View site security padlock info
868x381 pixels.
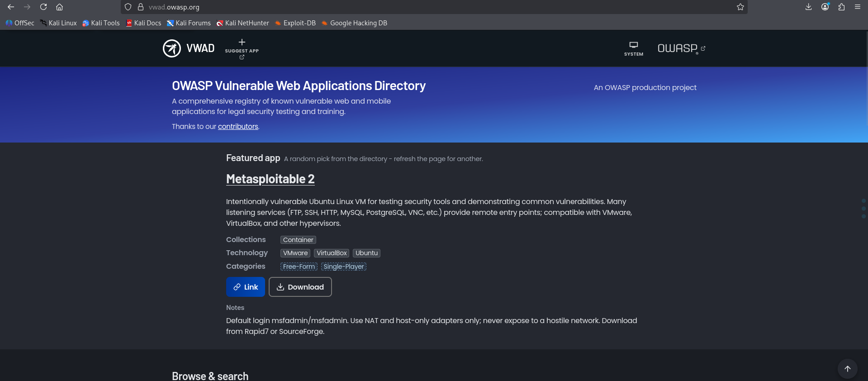coord(141,7)
